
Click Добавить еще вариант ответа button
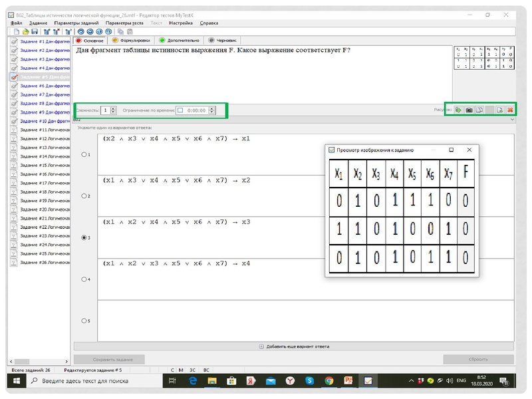[293, 346]
